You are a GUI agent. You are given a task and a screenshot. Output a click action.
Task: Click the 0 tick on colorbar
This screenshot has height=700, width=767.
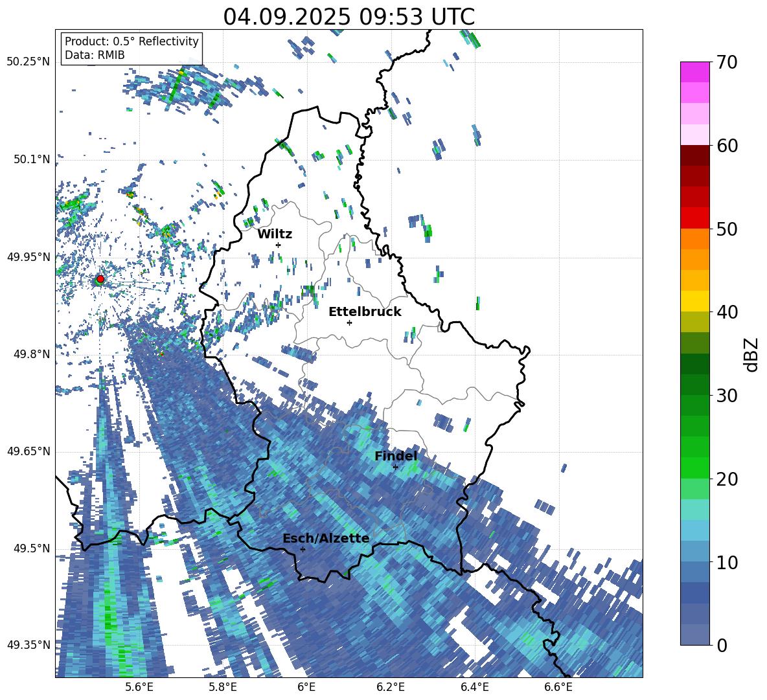(722, 645)
